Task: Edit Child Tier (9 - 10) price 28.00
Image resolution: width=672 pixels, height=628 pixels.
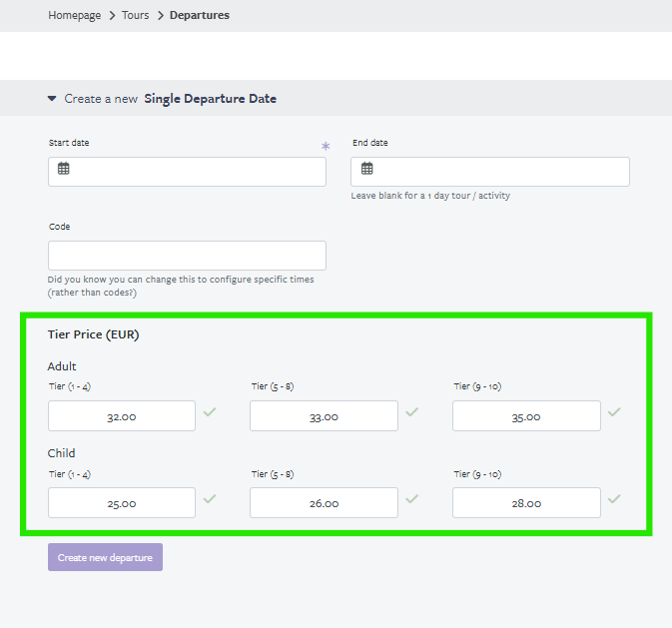Action: [526, 502]
